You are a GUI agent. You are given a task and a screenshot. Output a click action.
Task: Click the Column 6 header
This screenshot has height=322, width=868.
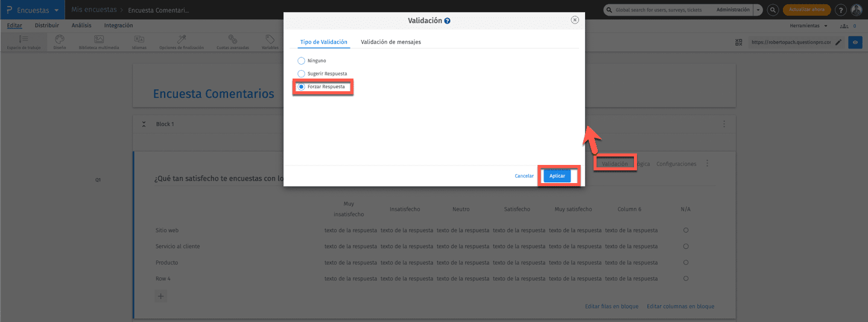click(x=629, y=209)
